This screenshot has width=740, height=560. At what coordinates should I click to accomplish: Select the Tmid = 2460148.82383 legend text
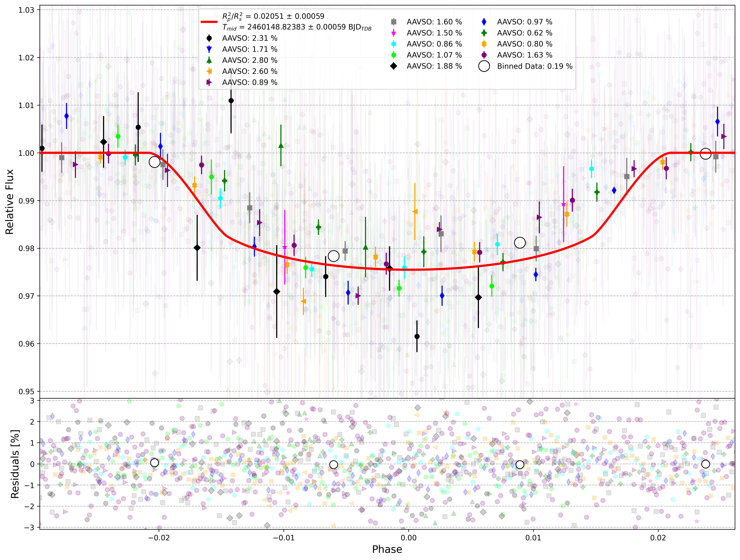(x=297, y=27)
